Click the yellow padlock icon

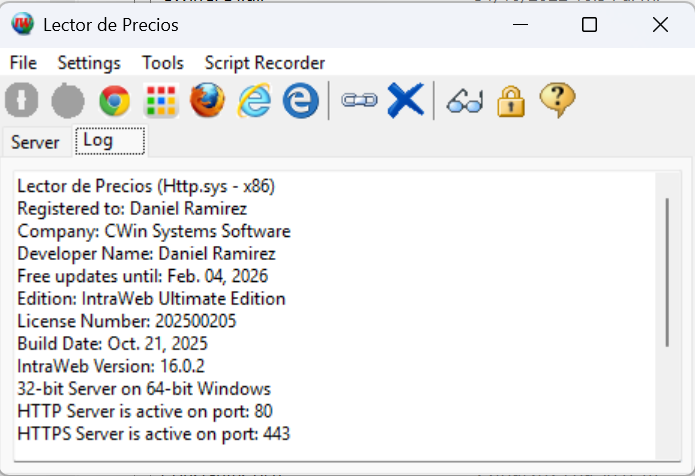[x=511, y=101]
